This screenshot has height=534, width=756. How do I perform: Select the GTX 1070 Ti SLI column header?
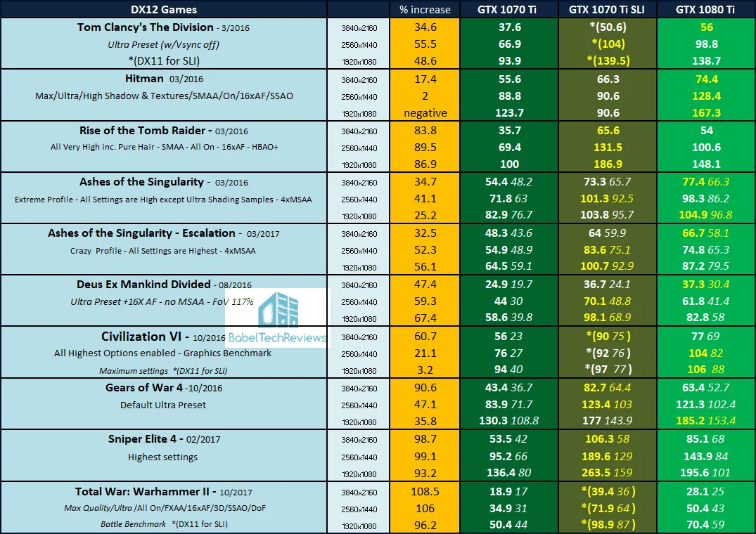click(x=602, y=9)
